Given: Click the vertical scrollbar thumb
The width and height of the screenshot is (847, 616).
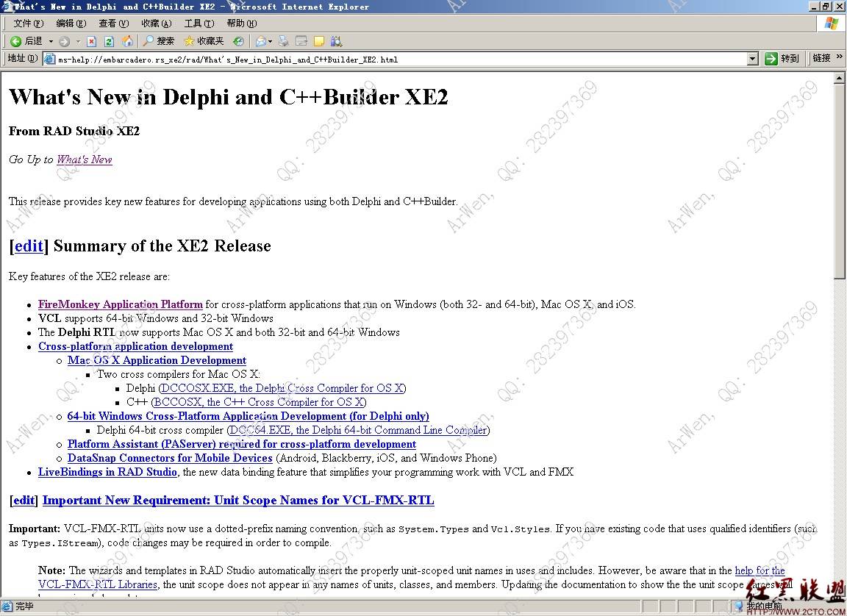Looking at the screenshot, I should pyautogui.click(x=839, y=181).
